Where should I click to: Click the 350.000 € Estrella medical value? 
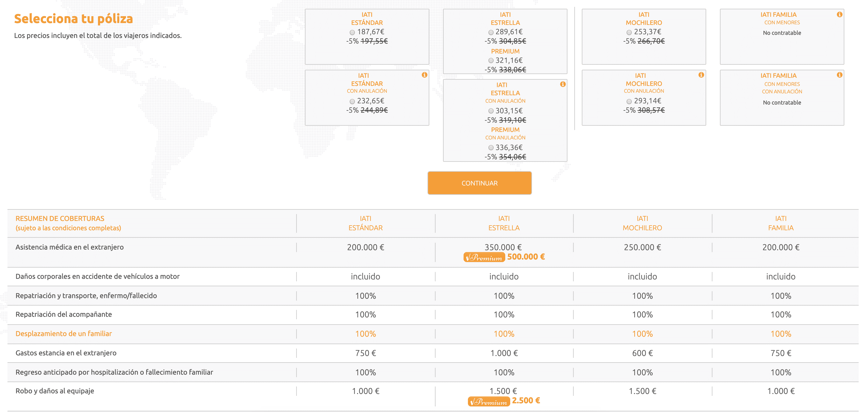point(503,247)
